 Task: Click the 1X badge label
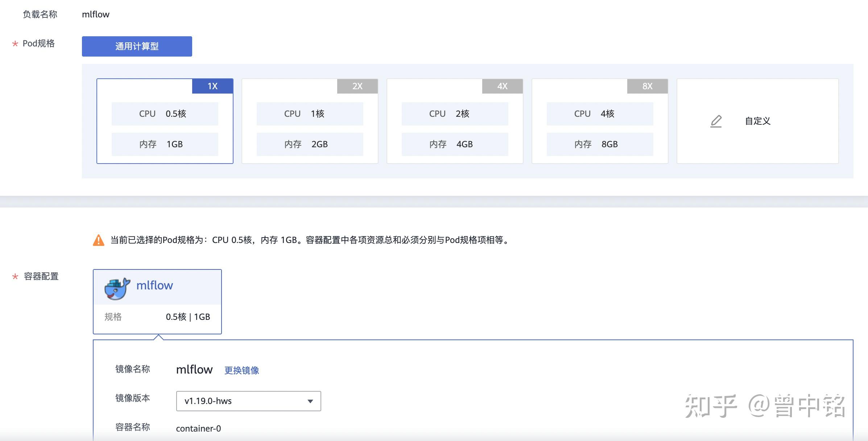[212, 86]
